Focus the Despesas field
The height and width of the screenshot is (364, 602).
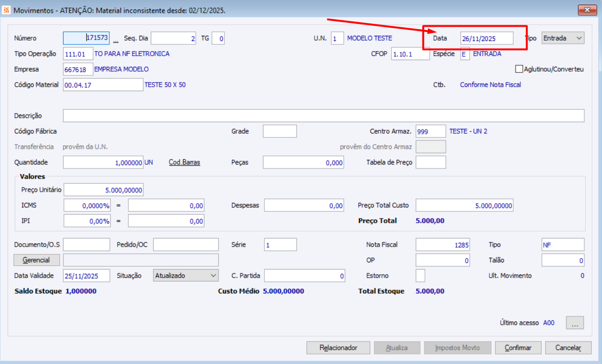(x=304, y=205)
